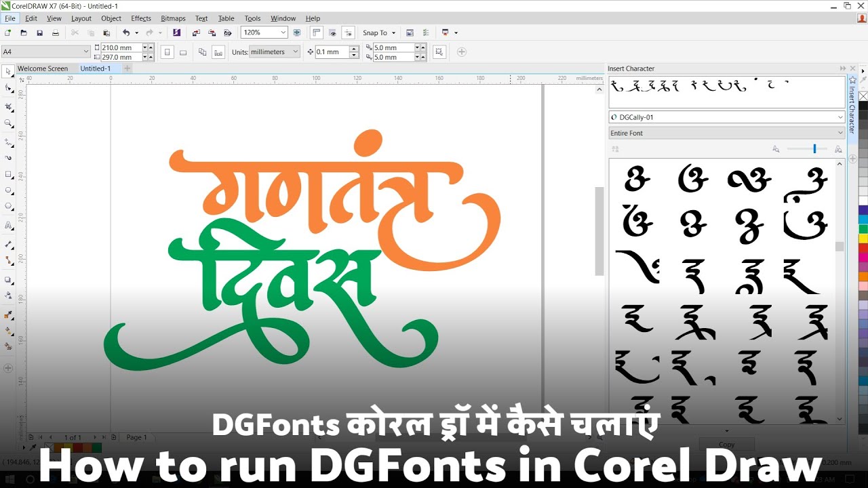Pick the yellow palette color swatch
The height and width of the screenshot is (488, 868).
pos(863,239)
